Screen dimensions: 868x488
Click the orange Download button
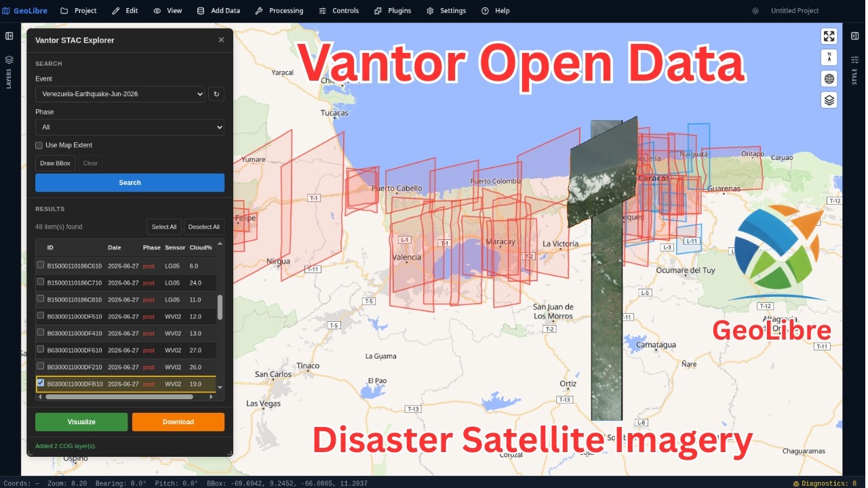(x=178, y=422)
